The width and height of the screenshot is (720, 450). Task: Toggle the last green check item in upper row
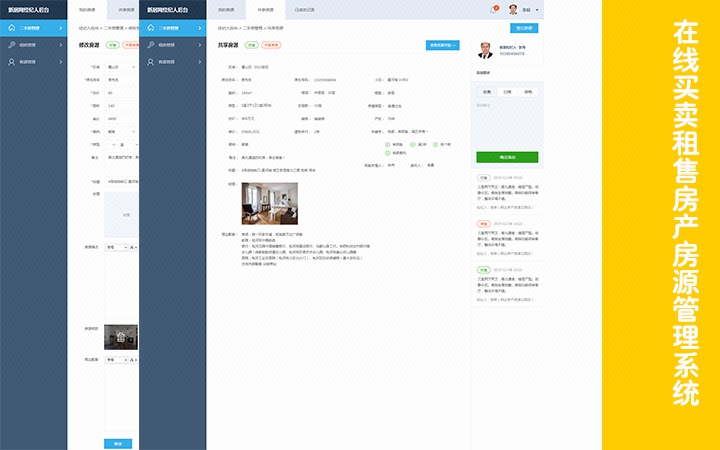coord(435,145)
